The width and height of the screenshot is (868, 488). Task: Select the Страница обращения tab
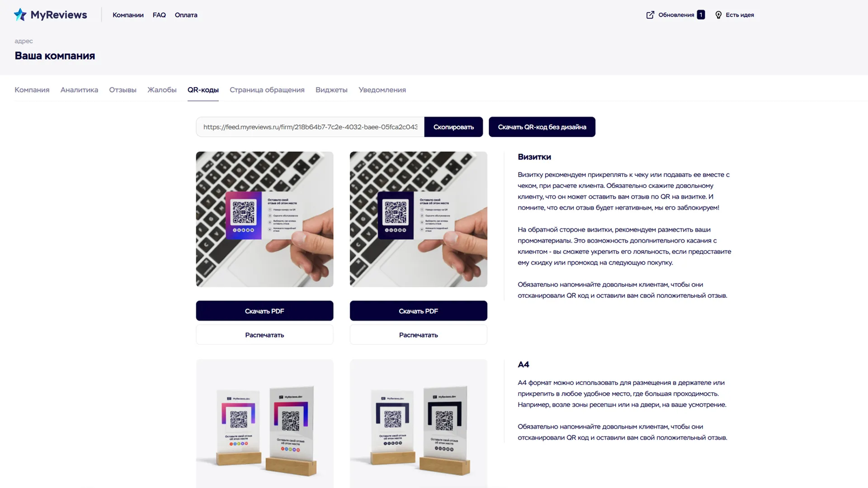click(267, 90)
